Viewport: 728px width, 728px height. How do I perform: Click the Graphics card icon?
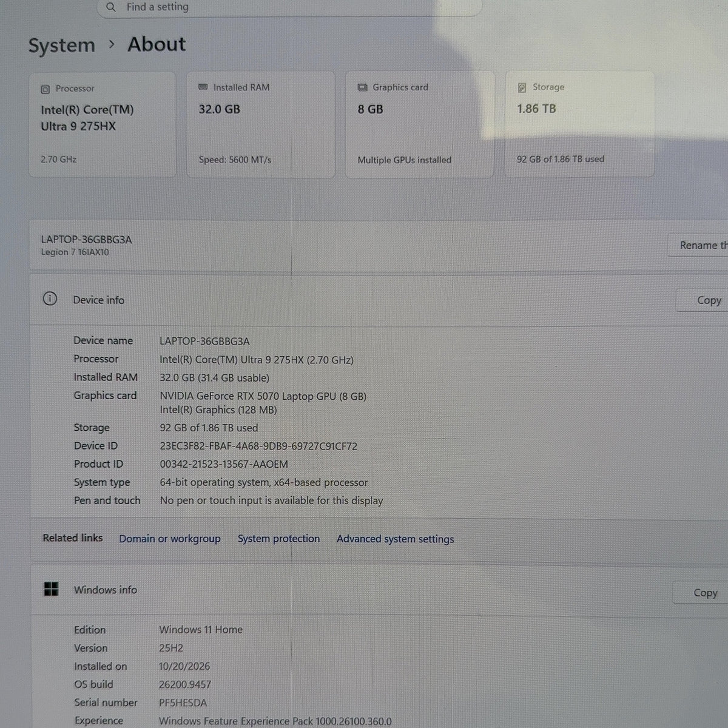(363, 87)
